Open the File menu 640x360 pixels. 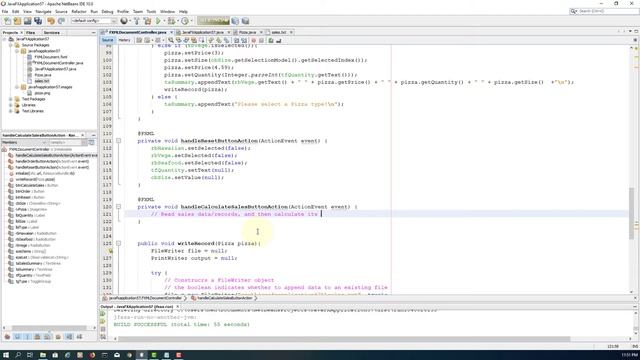click(x=5, y=11)
